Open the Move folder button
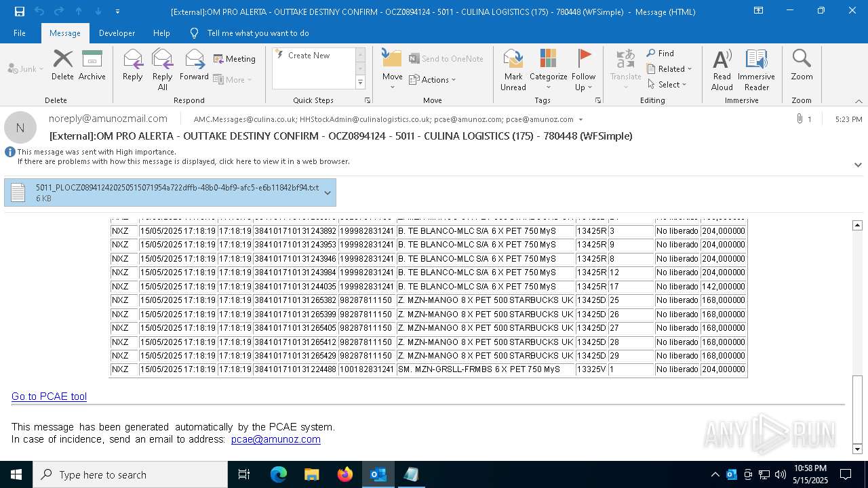This screenshot has height=488, width=868. (392, 70)
